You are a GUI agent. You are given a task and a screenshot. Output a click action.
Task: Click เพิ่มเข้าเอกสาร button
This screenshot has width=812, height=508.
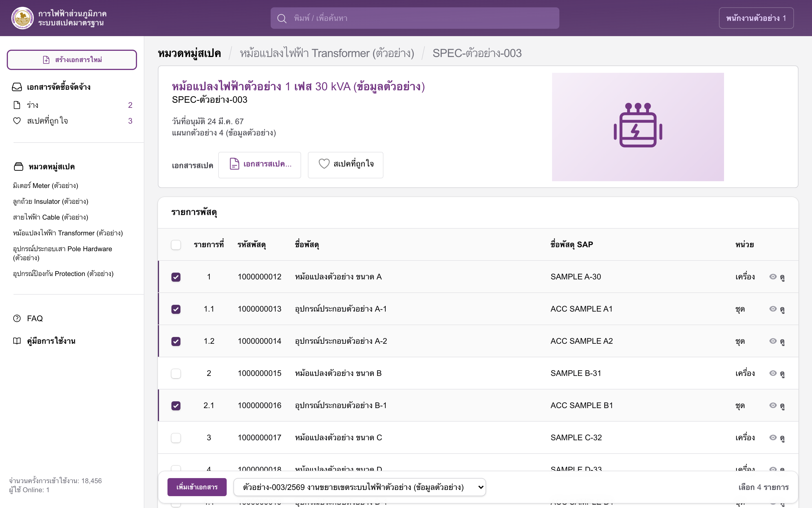[197, 487]
